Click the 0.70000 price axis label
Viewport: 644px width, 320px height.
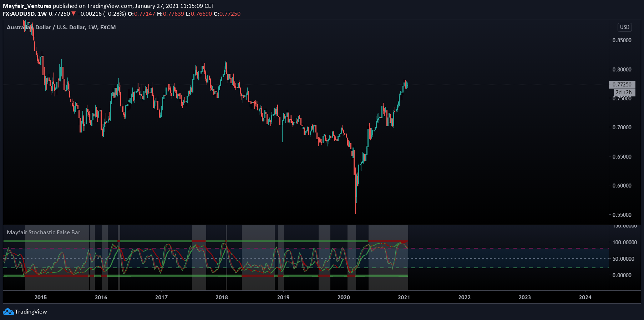tap(622, 127)
